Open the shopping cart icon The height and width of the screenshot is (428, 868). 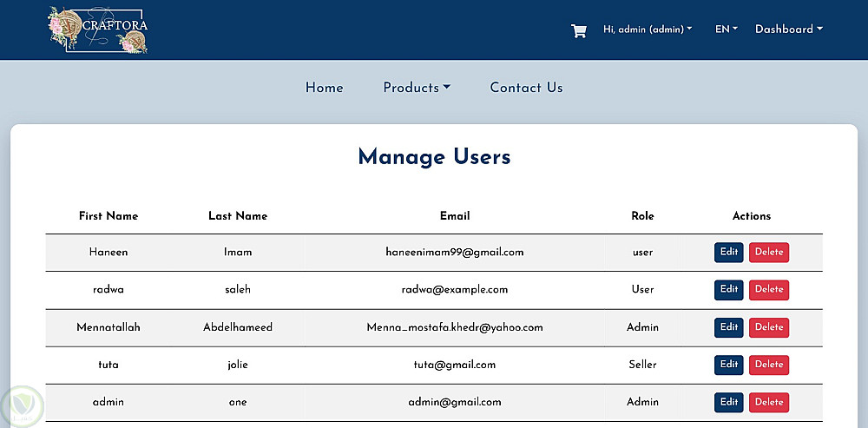pos(578,30)
